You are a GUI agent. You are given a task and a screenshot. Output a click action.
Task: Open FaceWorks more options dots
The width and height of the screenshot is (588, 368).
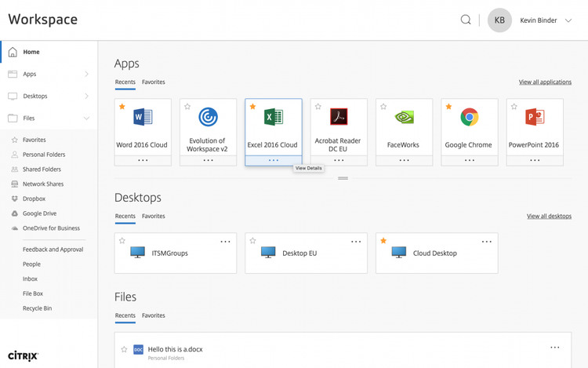click(x=404, y=161)
